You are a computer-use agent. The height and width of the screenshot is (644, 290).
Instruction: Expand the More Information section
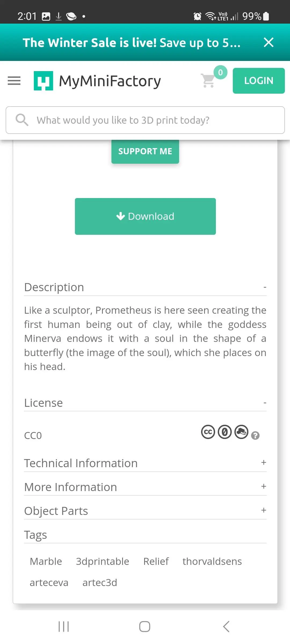pyautogui.click(x=264, y=486)
